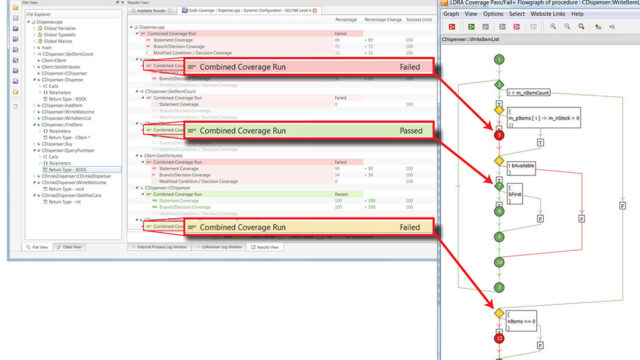Select CItem::CItem in File Explorer

point(54,60)
